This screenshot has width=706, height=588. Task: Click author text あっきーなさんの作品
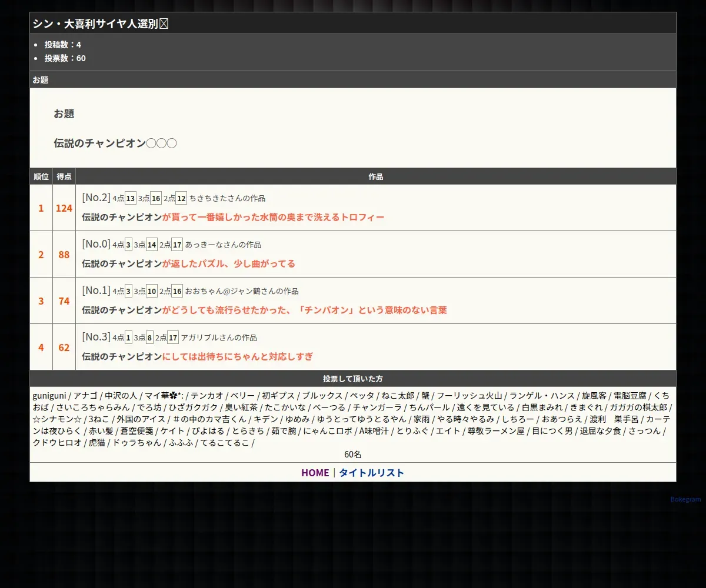[x=223, y=245]
